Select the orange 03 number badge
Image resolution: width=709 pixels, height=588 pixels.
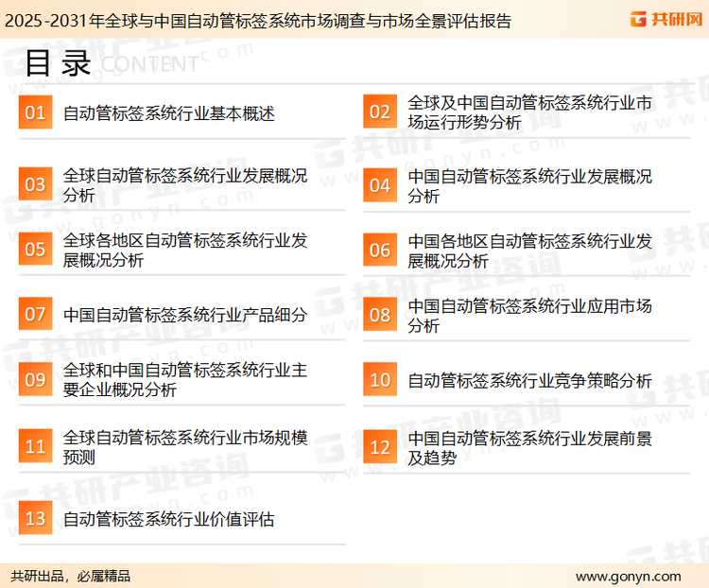[35, 184]
